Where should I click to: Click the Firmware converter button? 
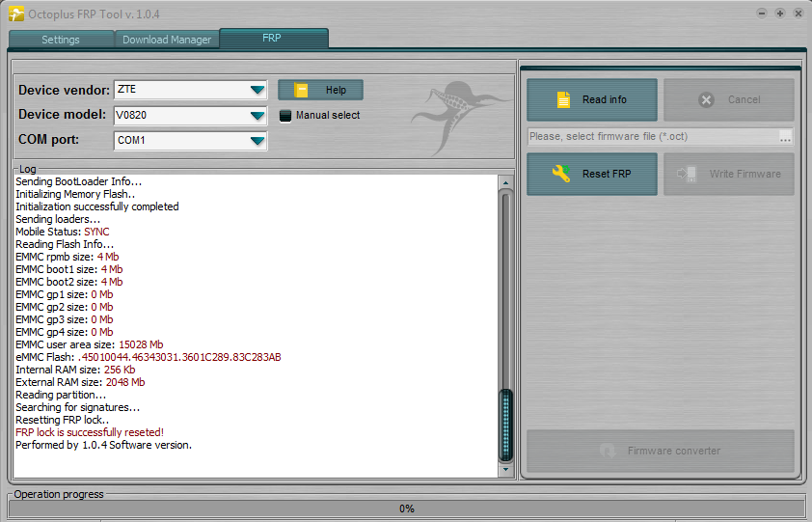pos(661,451)
